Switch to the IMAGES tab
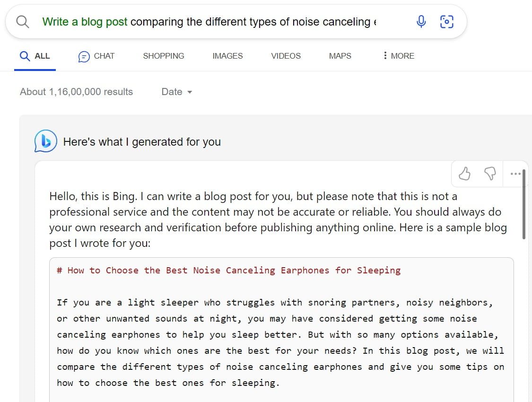 coord(227,55)
